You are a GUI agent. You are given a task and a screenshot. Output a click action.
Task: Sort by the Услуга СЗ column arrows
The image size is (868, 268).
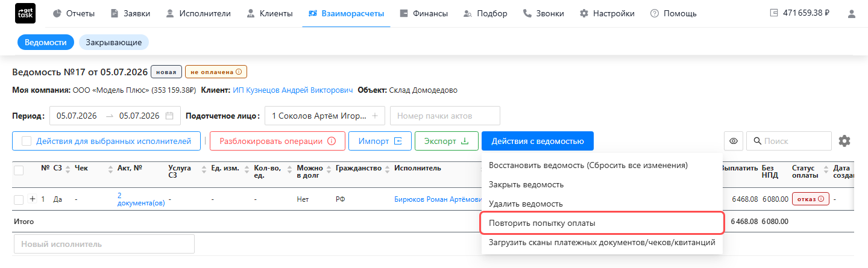click(203, 171)
